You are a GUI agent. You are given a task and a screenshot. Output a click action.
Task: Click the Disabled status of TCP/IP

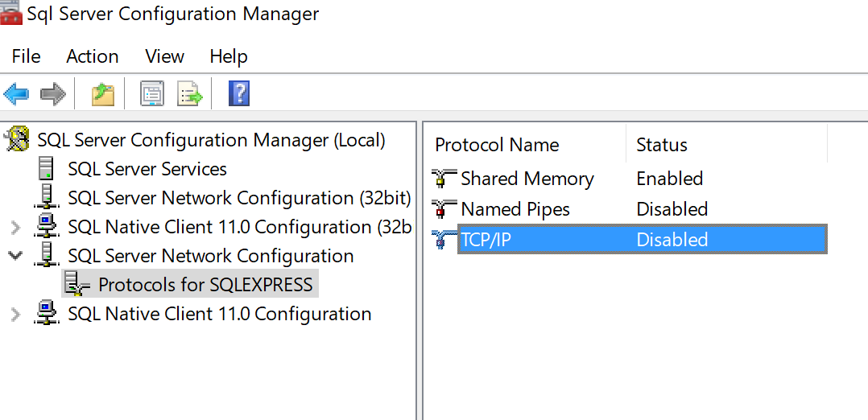[672, 239]
